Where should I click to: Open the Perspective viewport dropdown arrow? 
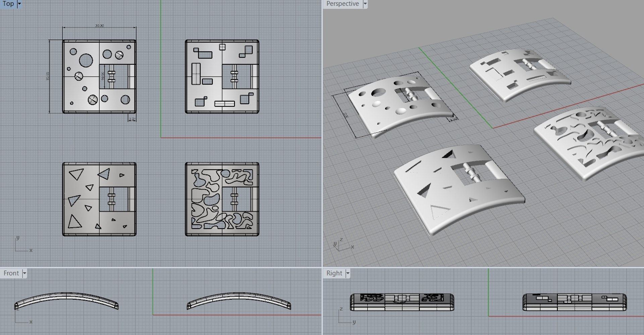tap(365, 4)
